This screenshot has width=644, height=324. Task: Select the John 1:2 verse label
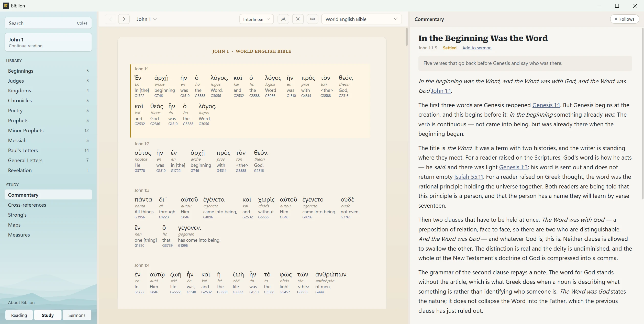point(142,144)
